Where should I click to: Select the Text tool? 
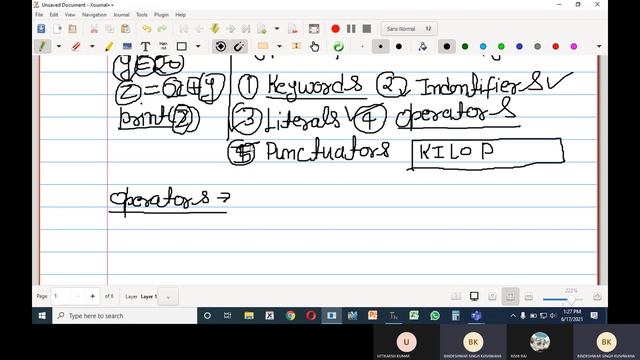[x=145, y=47]
